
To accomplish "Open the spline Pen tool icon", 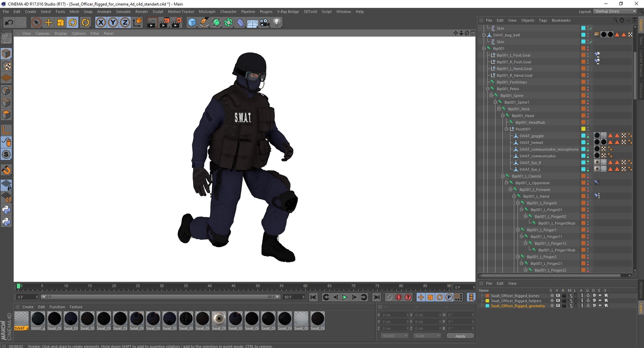I will 204,22.
